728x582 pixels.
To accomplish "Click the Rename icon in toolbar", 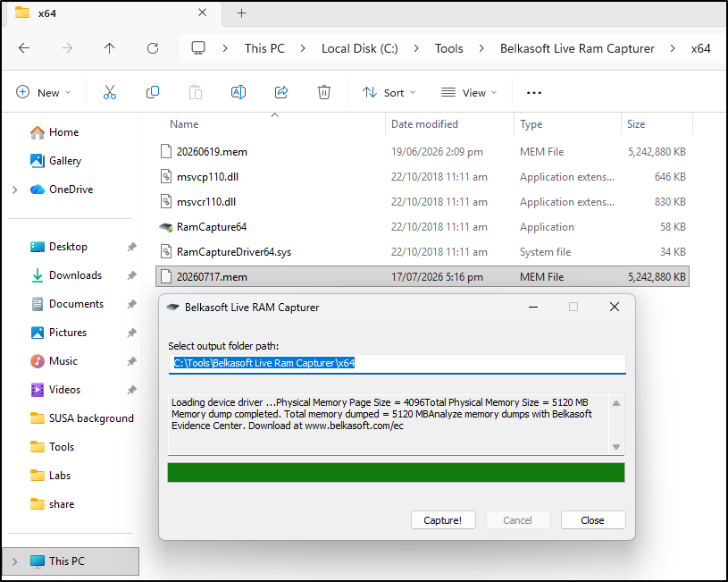I will tap(238, 92).
